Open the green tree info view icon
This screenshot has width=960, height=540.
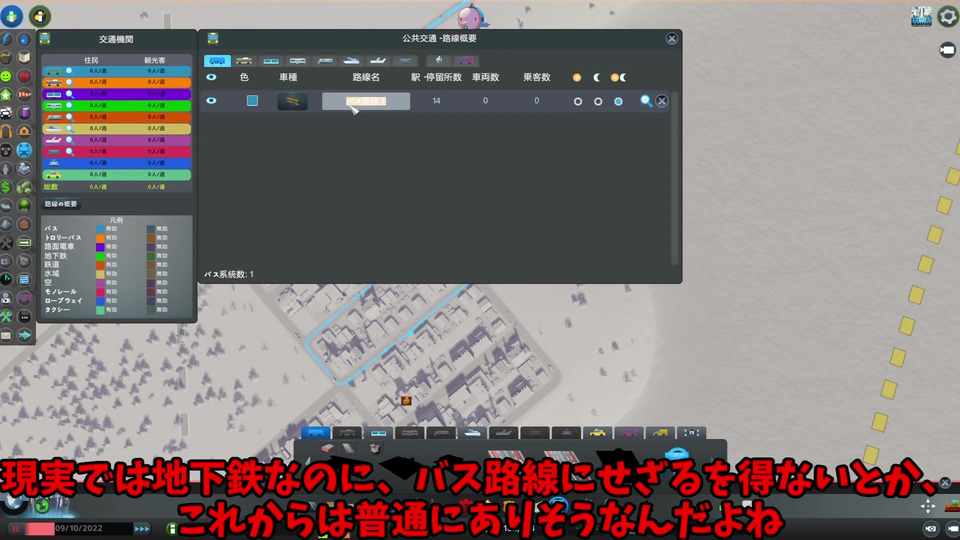pyautogui.click(x=24, y=205)
